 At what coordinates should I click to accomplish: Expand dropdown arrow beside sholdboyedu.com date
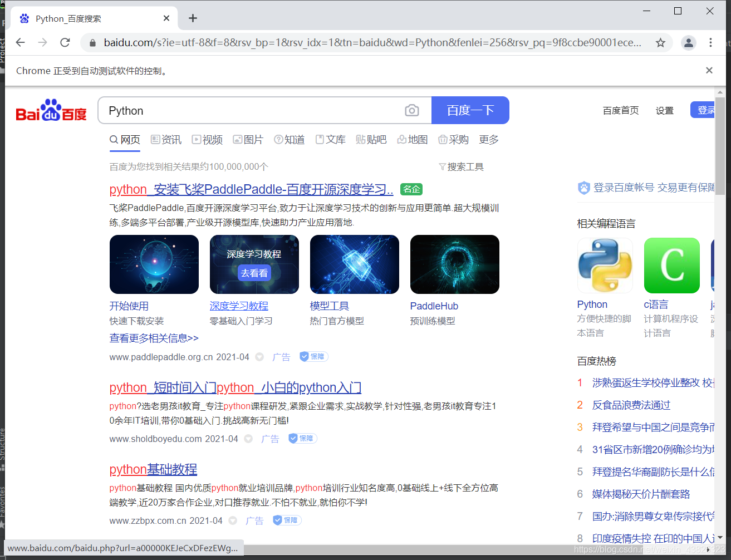[x=248, y=439]
